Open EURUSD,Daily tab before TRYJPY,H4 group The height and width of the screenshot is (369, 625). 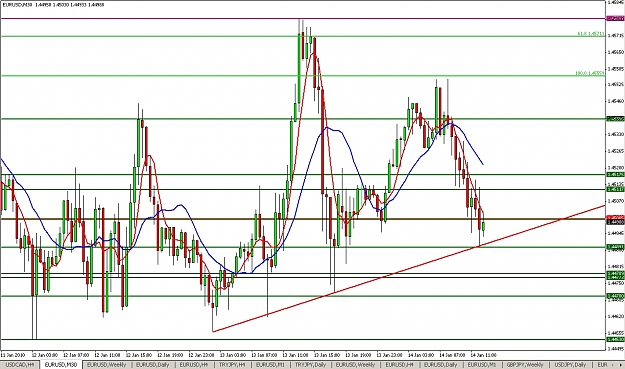[x=153, y=365]
